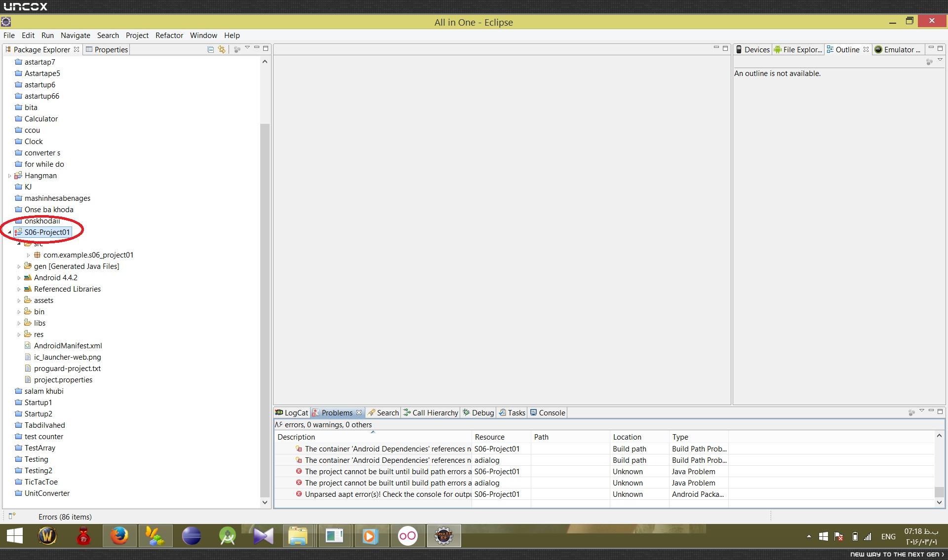948x560 pixels.
Task: Click the ENG language indicator in tray
Action: click(x=888, y=537)
